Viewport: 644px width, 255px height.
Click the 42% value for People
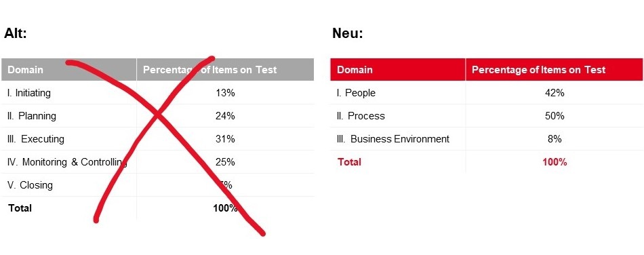pyautogui.click(x=555, y=93)
